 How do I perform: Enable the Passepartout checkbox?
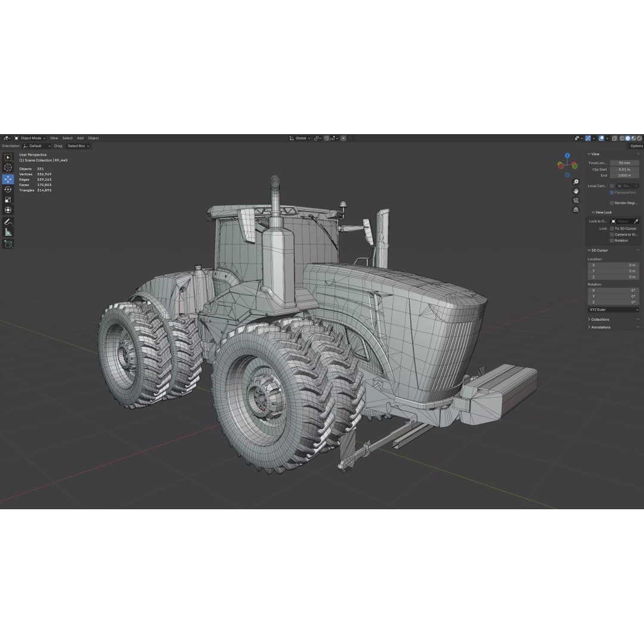612,191
